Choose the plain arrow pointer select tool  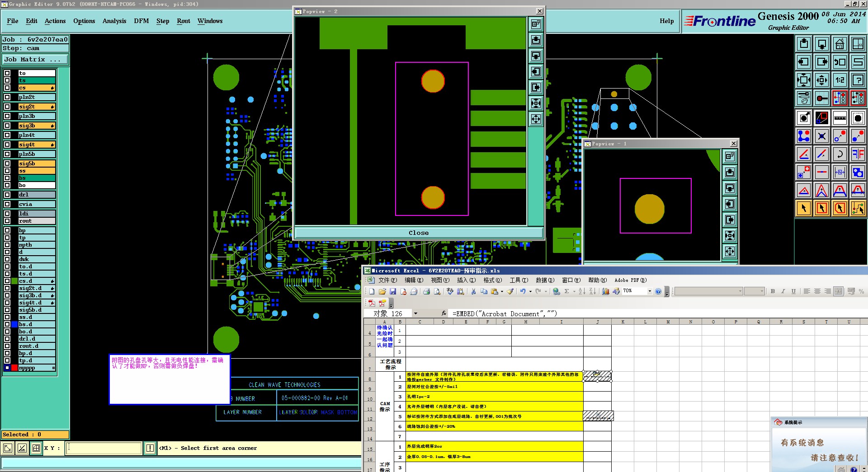click(804, 208)
